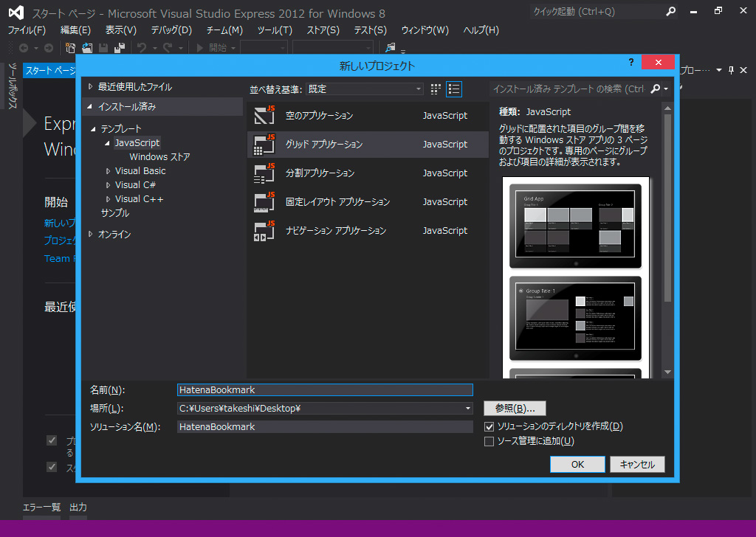Toggle the first Start Page checkbox
The image size is (756, 537).
pos(52,440)
